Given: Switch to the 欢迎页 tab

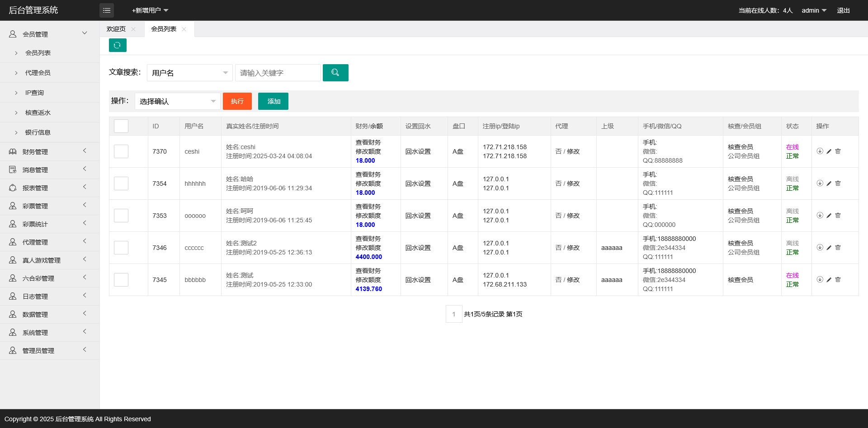Looking at the screenshot, I should click(116, 29).
